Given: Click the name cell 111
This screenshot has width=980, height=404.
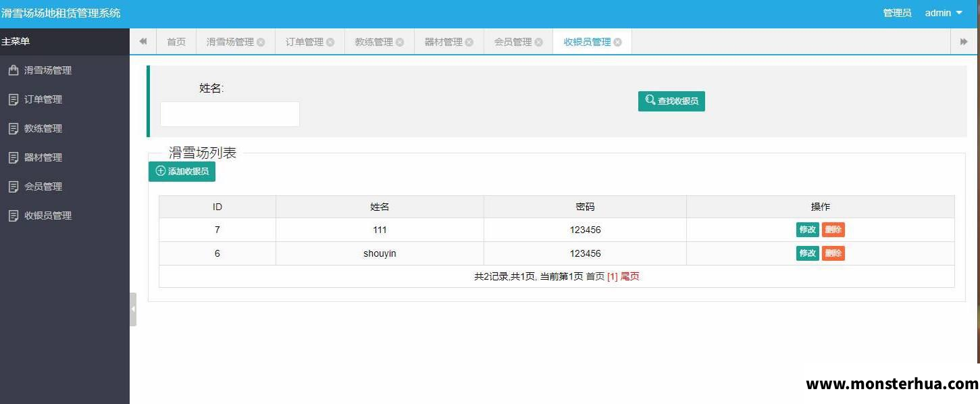Looking at the screenshot, I should 380,230.
